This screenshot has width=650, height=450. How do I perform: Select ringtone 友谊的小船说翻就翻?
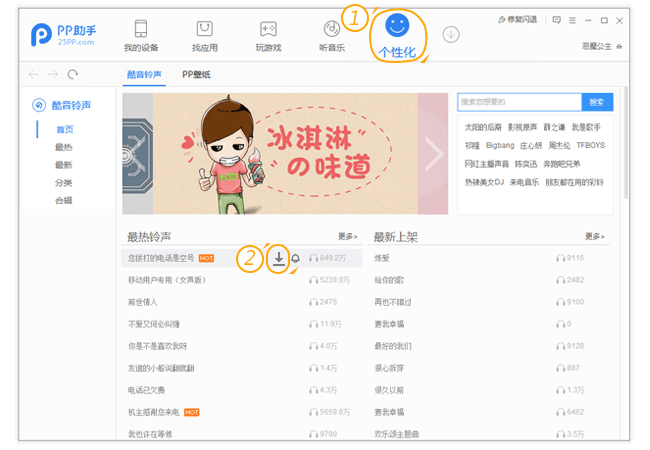(x=161, y=368)
